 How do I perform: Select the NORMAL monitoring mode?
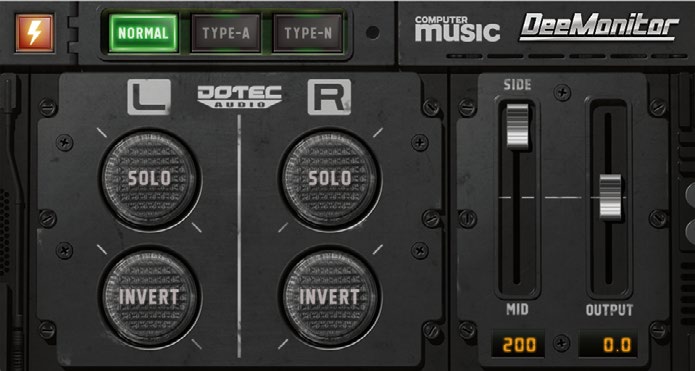(x=143, y=33)
